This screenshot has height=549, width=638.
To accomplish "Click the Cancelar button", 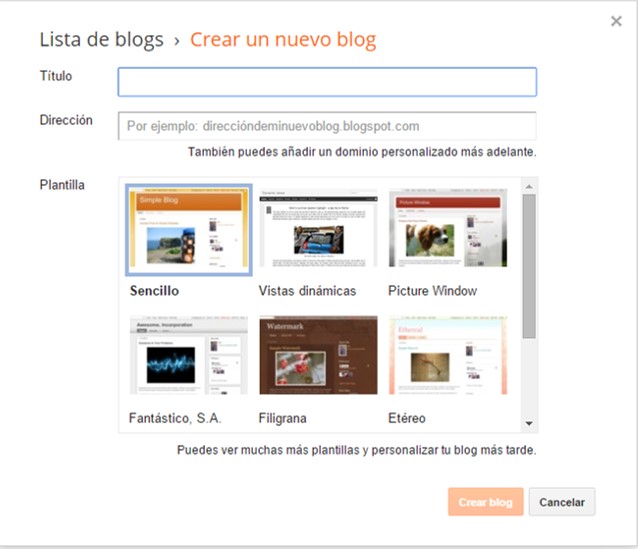I will click(562, 502).
